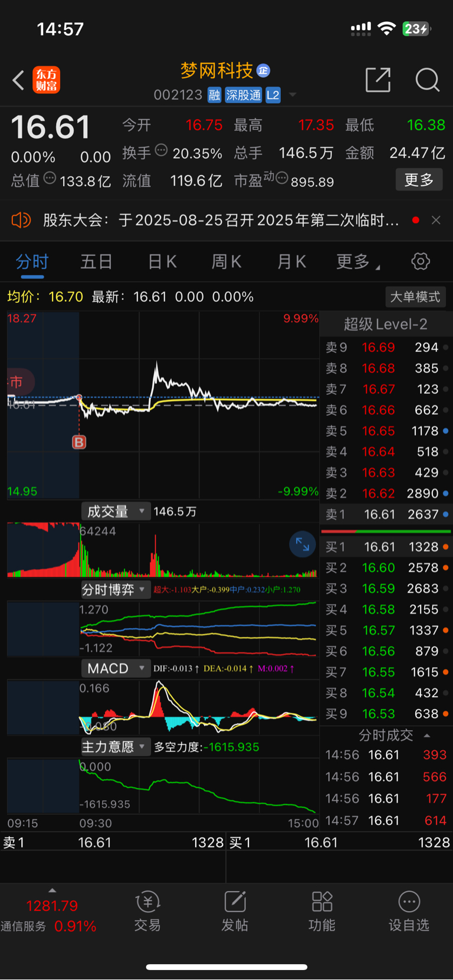Tap the bottom 卖1 16.61 quote strip
This screenshot has width=453, height=980.
[113, 843]
